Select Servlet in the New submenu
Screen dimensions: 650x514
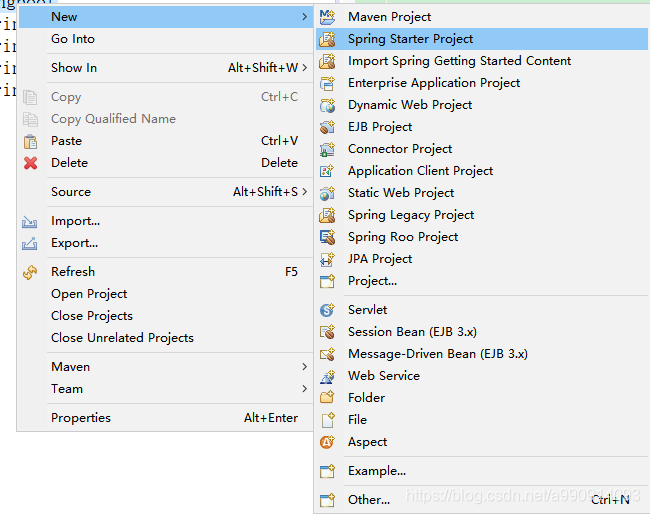pos(482,310)
